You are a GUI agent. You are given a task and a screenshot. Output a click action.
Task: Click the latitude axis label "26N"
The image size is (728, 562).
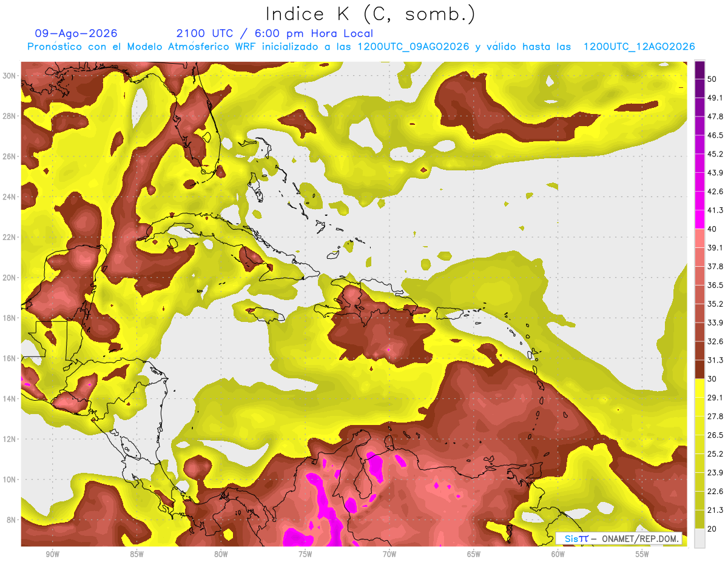(x=9, y=156)
